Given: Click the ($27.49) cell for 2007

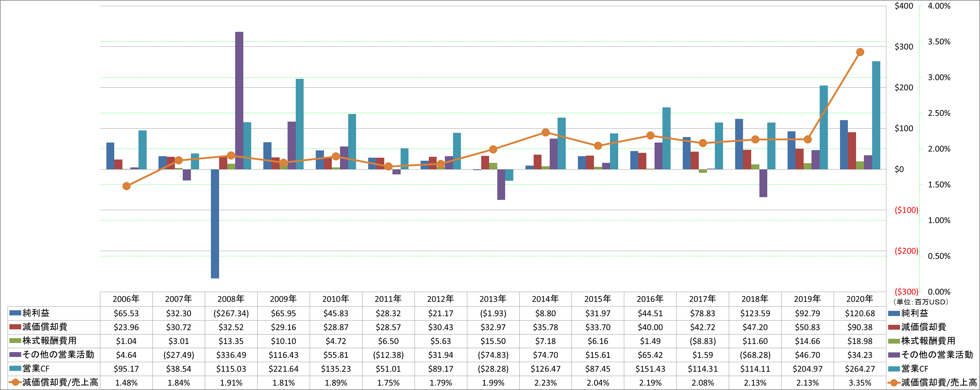Looking at the screenshot, I should [x=179, y=355].
